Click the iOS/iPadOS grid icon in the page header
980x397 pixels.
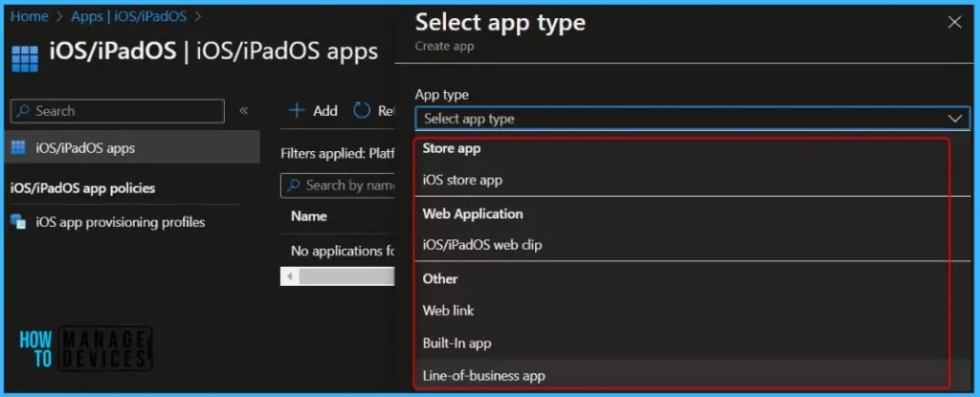[x=25, y=58]
